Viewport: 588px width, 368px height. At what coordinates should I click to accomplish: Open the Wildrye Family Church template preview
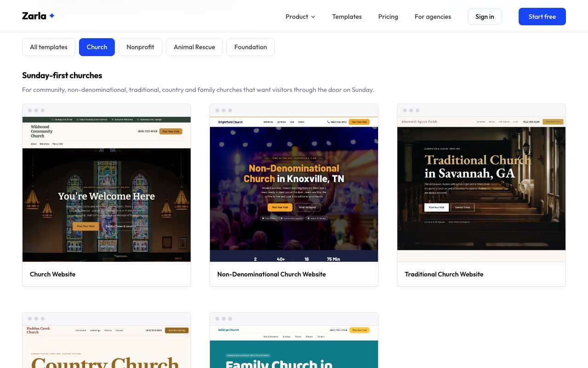coord(294,347)
